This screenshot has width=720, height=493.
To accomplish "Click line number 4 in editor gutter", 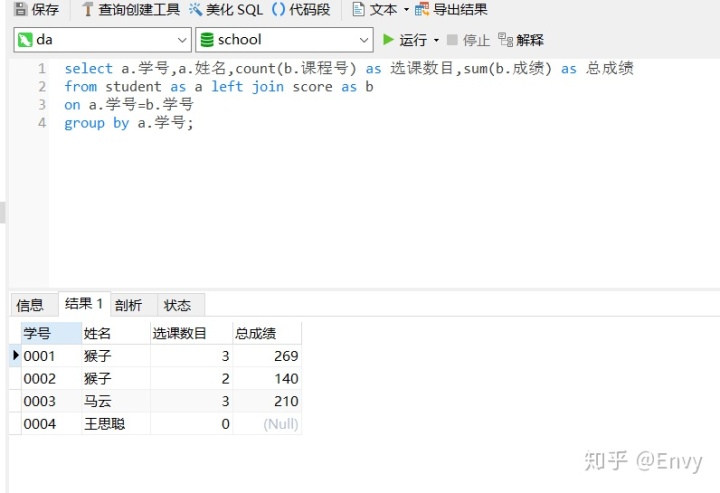I will (x=42, y=123).
